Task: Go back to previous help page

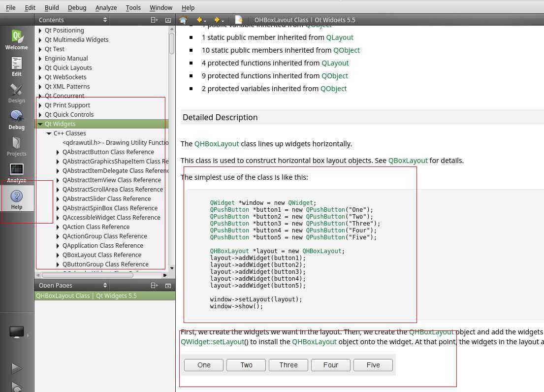Action: pos(199,20)
